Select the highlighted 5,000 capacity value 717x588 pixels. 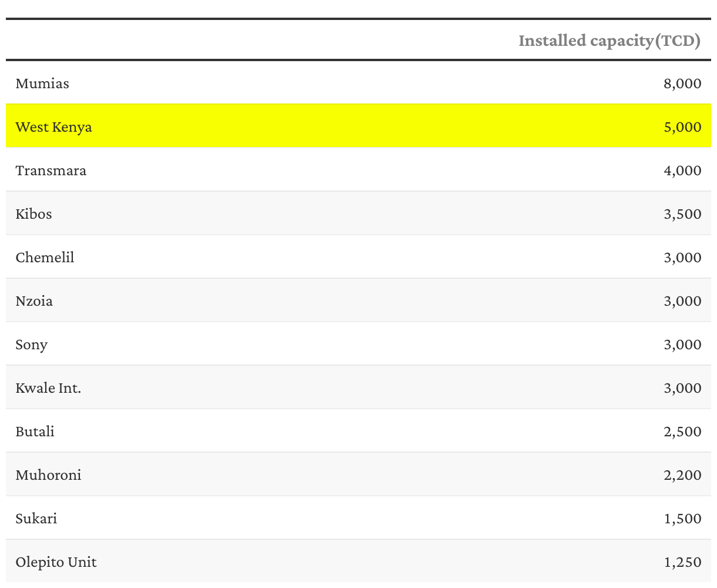(x=682, y=127)
